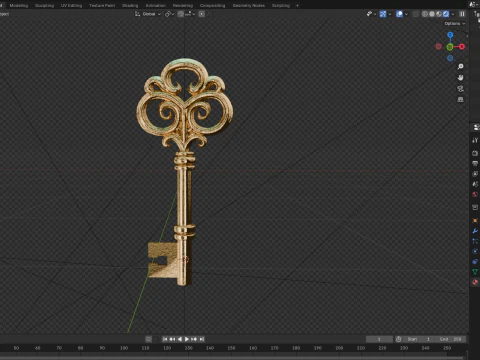Click the red X axis on navigation gizmo
The height and width of the screenshot is (360, 480).
pyautogui.click(x=462, y=47)
